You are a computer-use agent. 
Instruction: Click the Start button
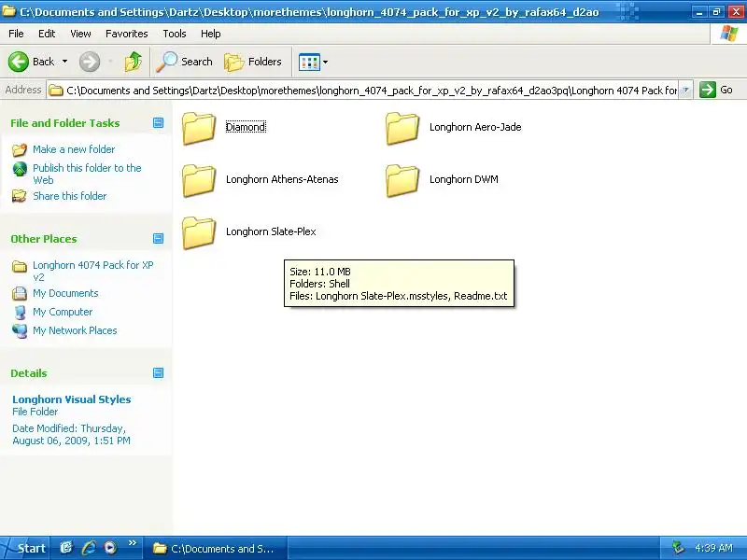click(25, 548)
